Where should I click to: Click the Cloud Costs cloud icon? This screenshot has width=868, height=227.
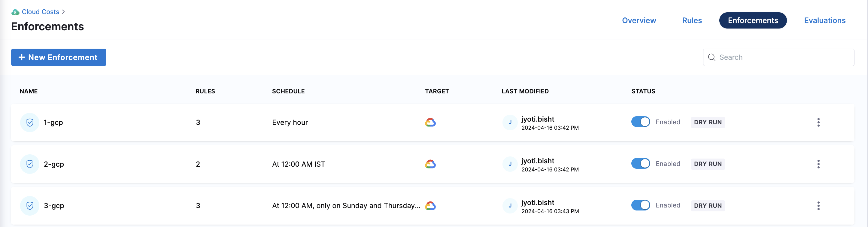click(15, 12)
